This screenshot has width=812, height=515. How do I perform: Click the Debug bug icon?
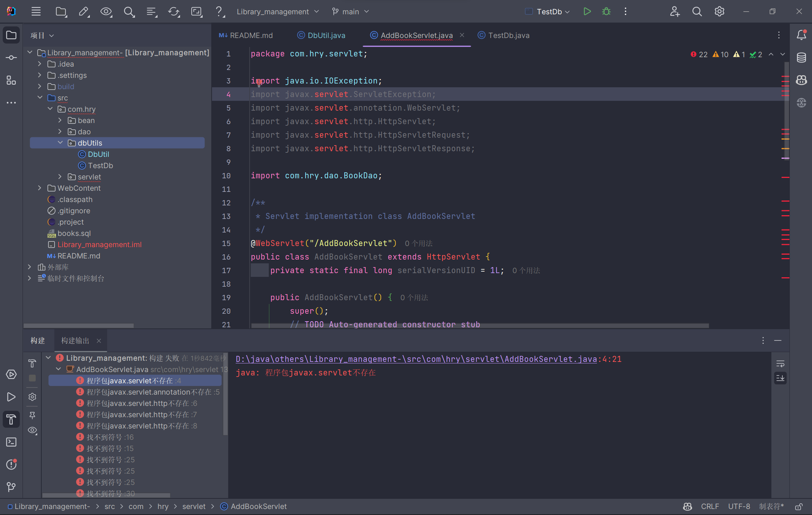coord(606,12)
